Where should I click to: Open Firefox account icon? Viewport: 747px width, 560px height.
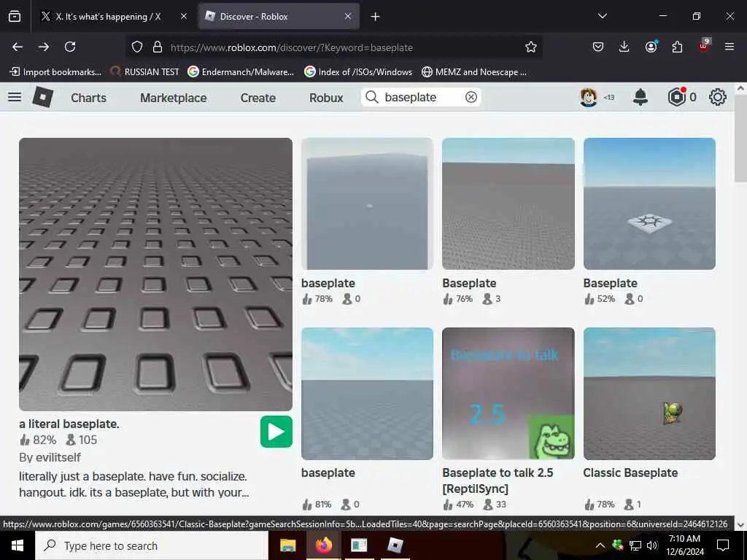(651, 47)
